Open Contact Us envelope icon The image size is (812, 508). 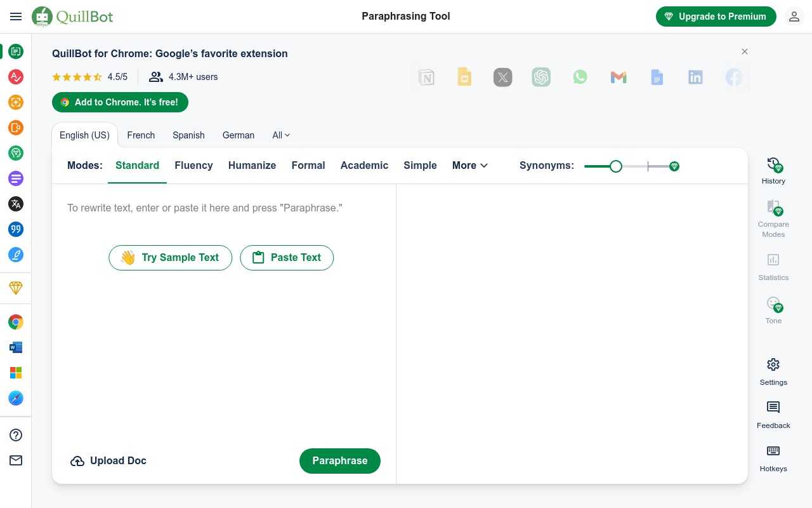(16, 460)
